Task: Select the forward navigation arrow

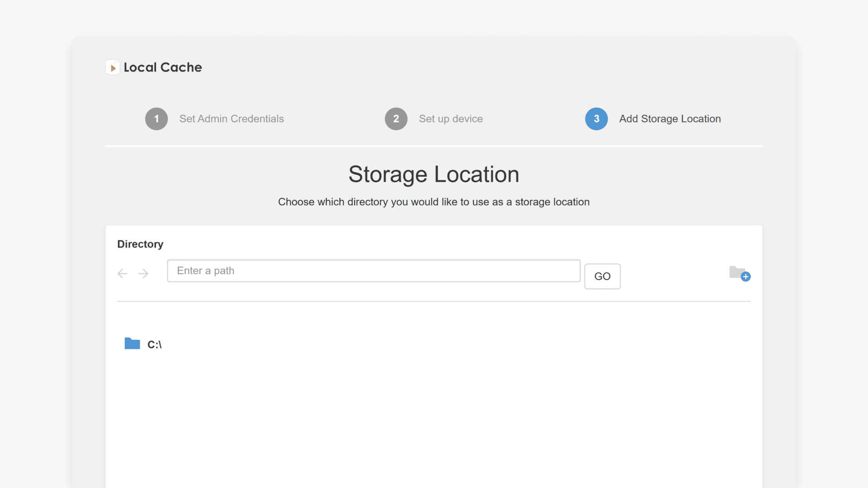Action: coord(143,274)
